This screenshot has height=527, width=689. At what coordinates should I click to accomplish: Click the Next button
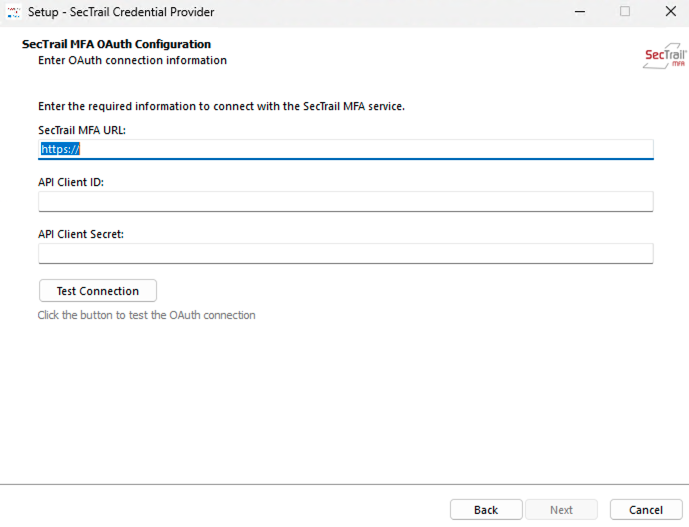pos(562,510)
